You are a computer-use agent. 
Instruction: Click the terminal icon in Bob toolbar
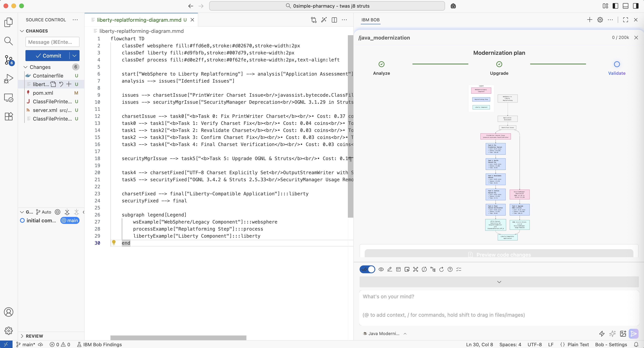398,269
